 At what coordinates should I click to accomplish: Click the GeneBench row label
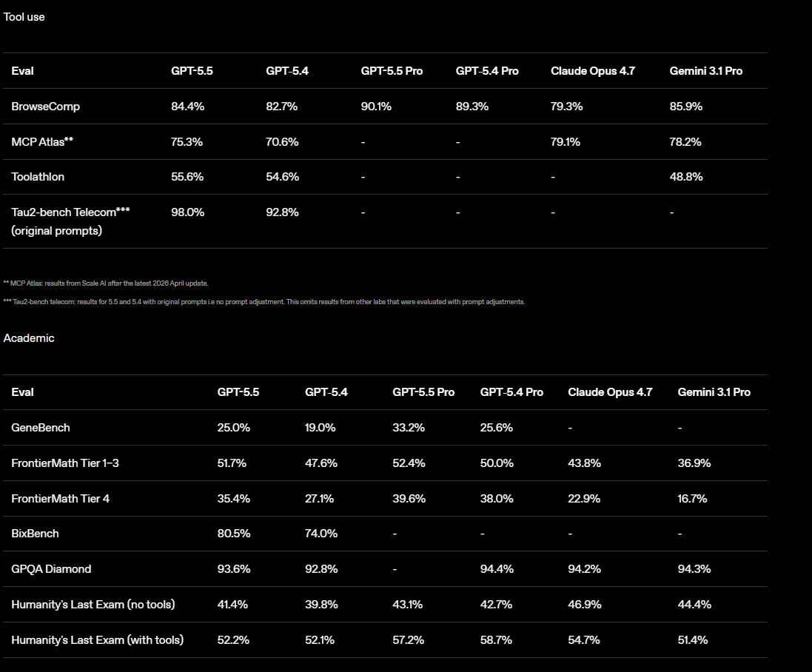41,428
